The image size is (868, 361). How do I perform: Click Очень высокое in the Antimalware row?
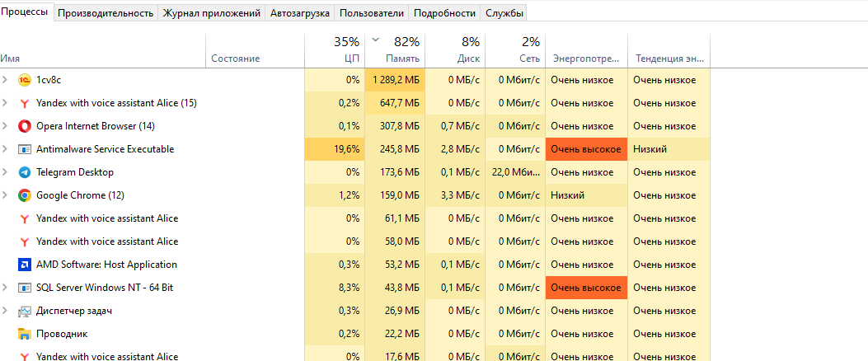[x=587, y=149]
